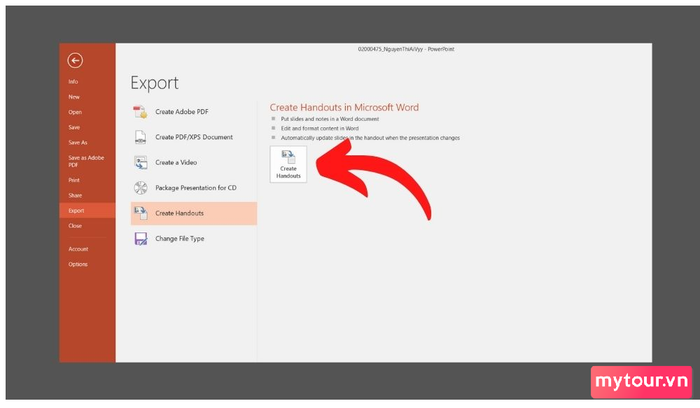Click the Create PDF/XPS Document icon
Screen dimensions: 700x408
click(140, 137)
